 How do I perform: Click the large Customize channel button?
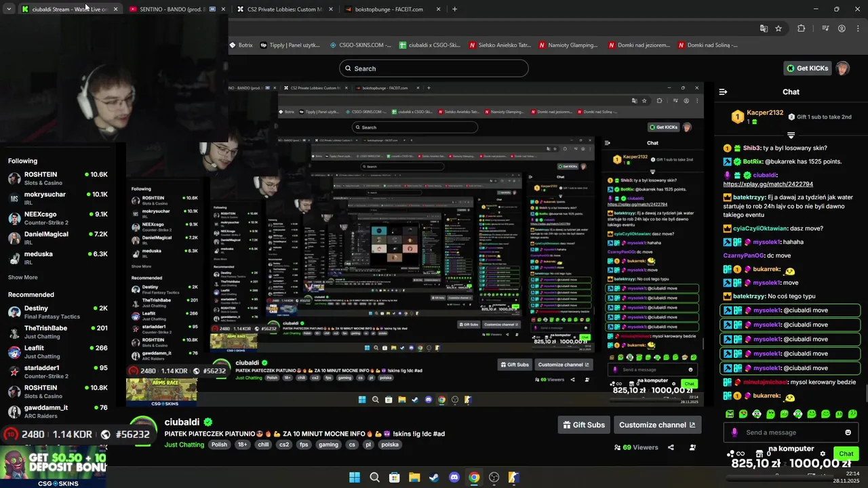click(657, 425)
